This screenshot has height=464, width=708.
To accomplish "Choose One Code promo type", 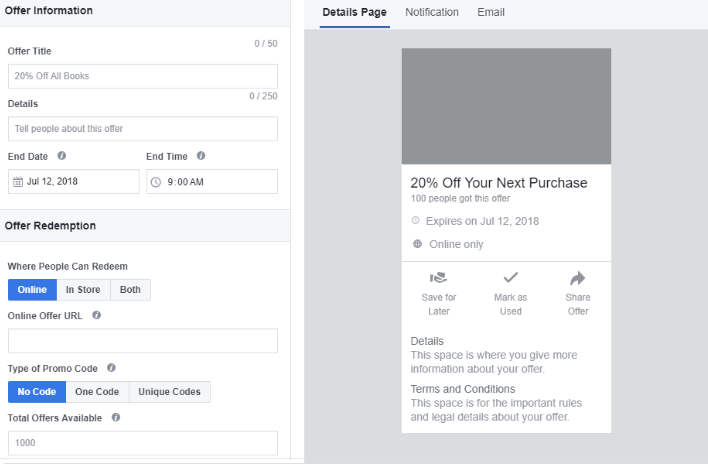I will click(98, 392).
